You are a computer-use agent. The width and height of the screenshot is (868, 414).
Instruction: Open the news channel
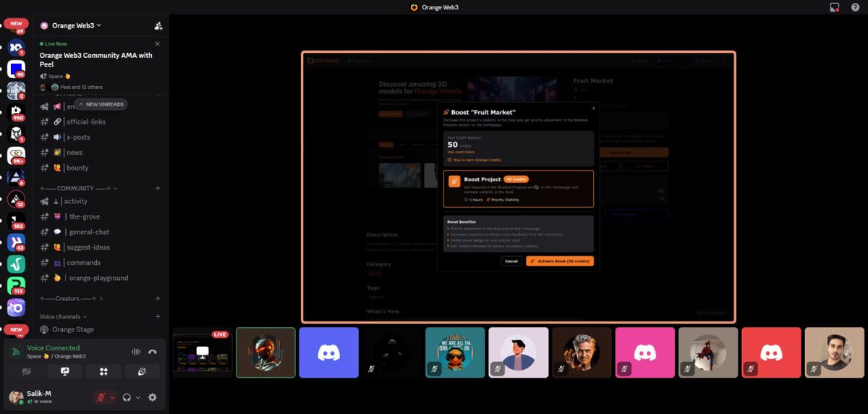pyautogui.click(x=101, y=152)
